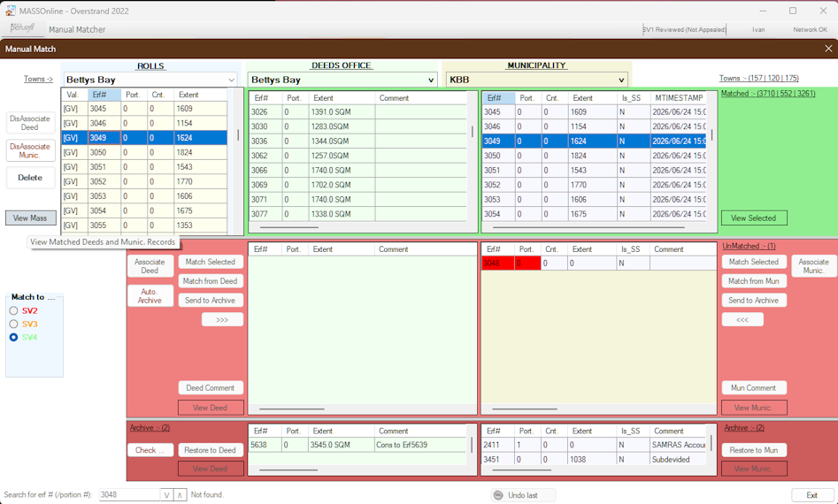
Task: Click the Undo last arrow icon
Action: (498, 495)
